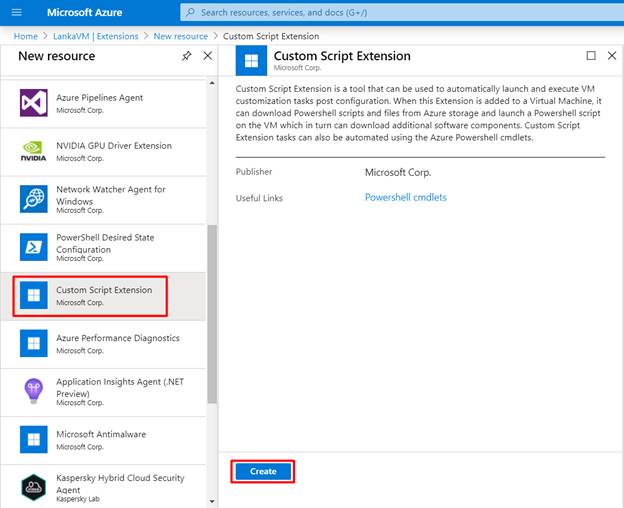Close the New resource blade
This screenshot has width=624, height=508.
click(x=208, y=56)
